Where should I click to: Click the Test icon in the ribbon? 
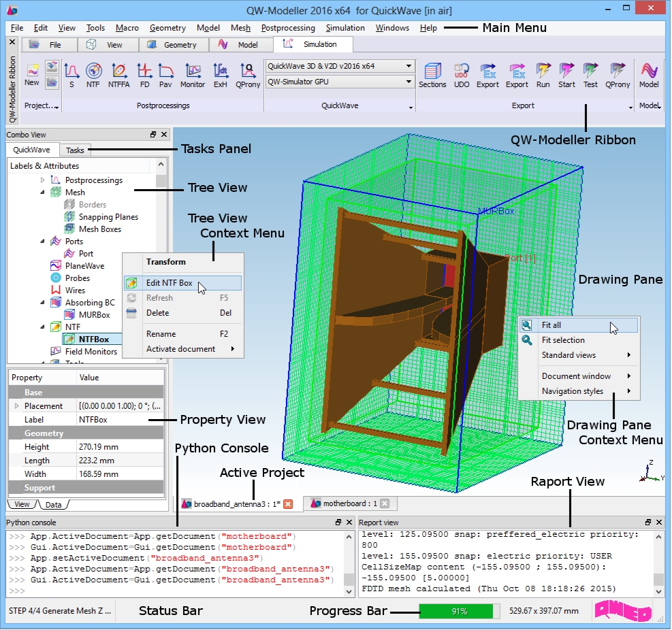[590, 75]
